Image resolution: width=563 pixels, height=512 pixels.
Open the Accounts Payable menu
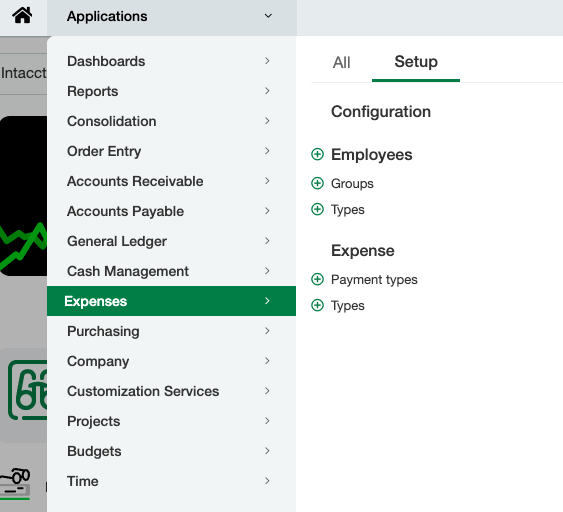tap(171, 211)
